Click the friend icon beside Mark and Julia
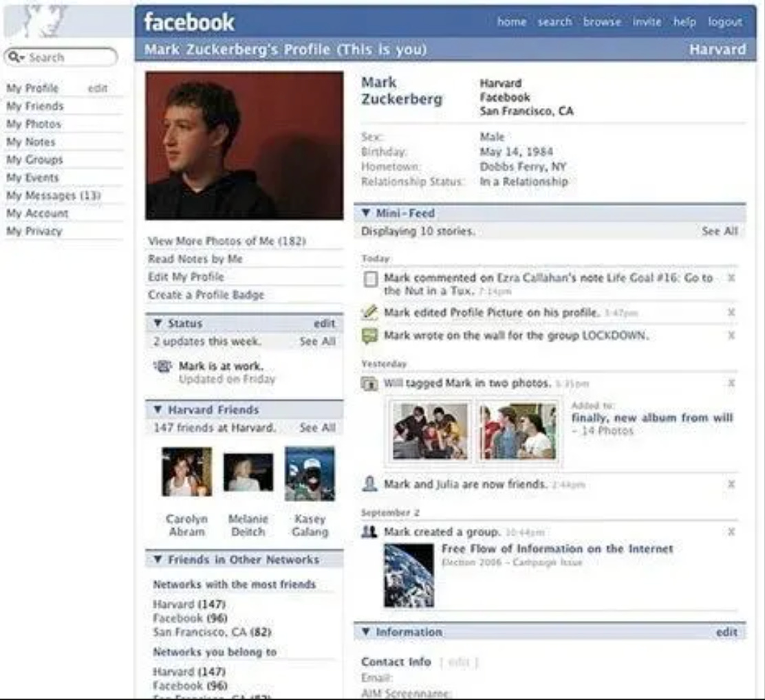 click(369, 484)
